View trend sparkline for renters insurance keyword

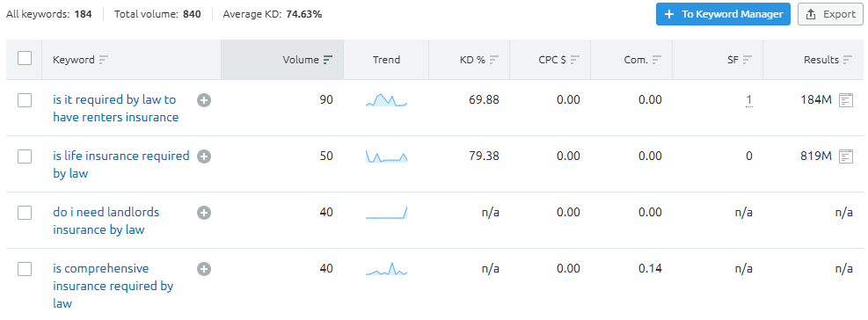pos(386,100)
